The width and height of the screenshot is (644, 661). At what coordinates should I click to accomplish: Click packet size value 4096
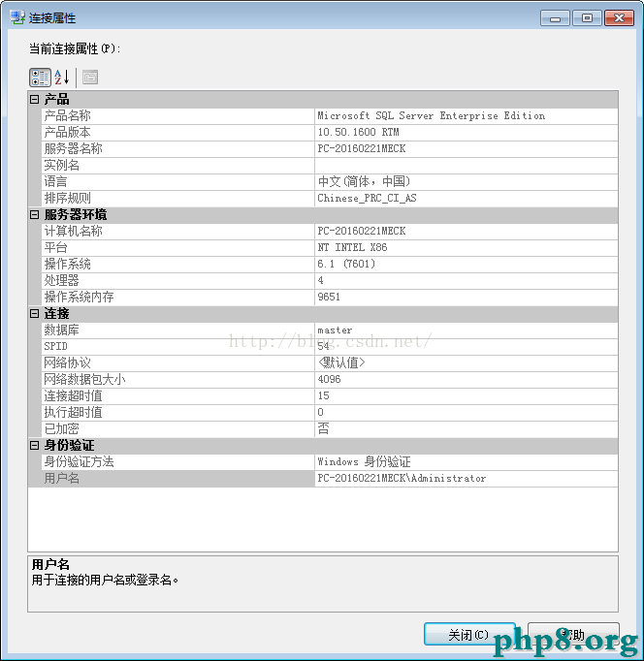(329, 379)
